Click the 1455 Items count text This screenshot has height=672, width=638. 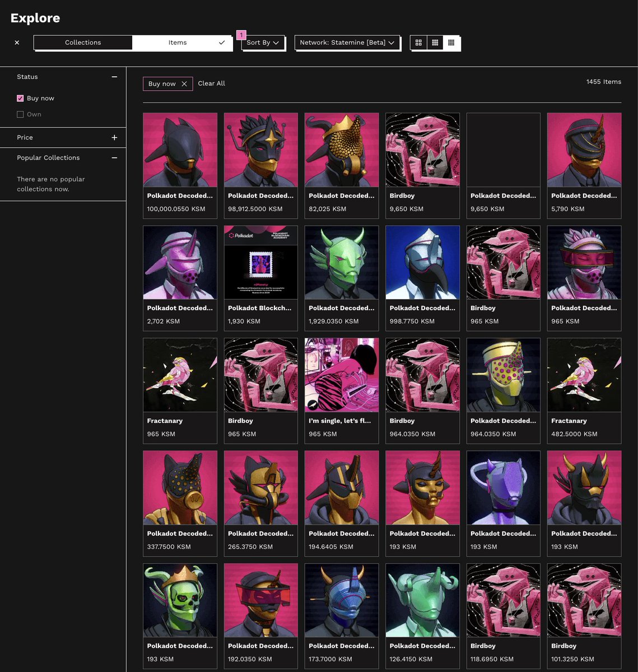pyautogui.click(x=604, y=82)
